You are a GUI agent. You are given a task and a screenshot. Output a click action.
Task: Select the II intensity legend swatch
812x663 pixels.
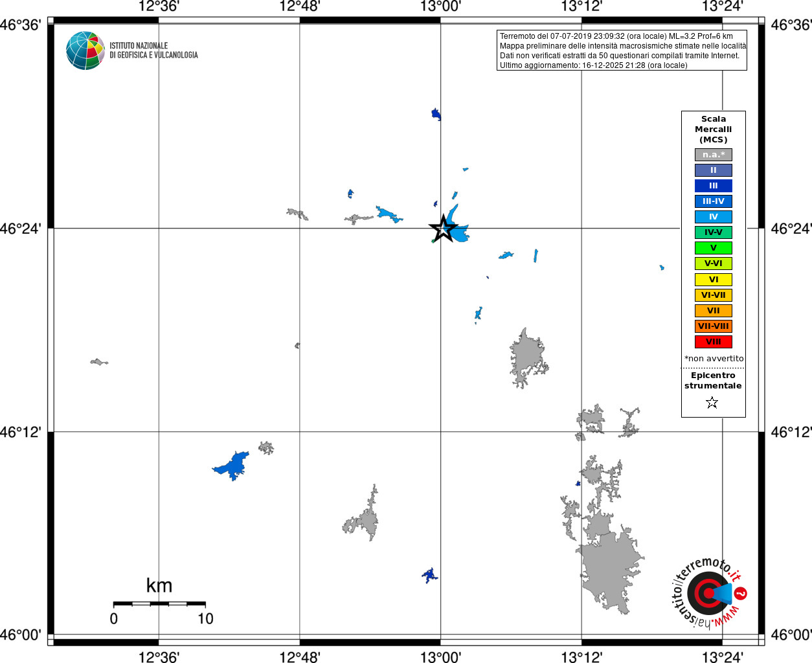[x=714, y=170]
